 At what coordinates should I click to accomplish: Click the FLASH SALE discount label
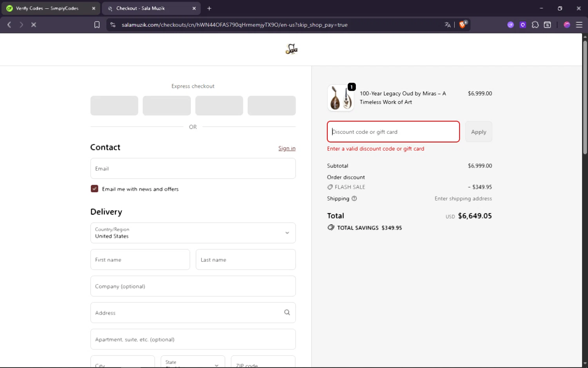coord(350,187)
